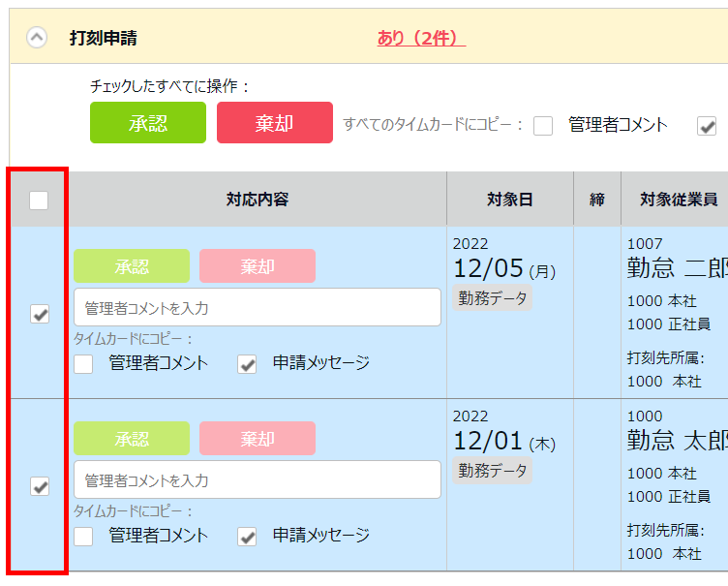Click the comment field in the 12/01 row

[258, 480]
